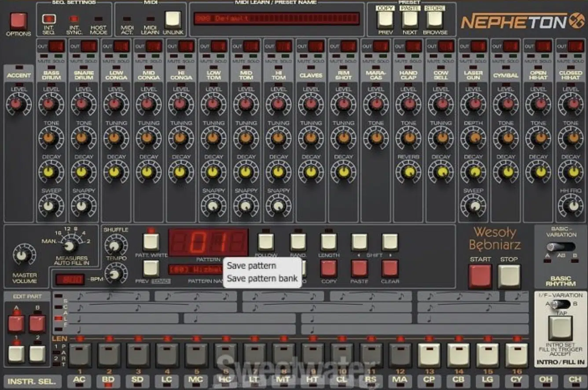Viewport: 588px width, 390px height.
Task: Click the RAND. pattern button
Action: 298,242
